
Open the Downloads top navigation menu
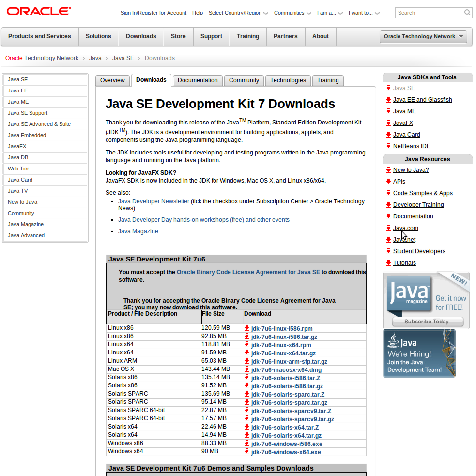(x=141, y=36)
